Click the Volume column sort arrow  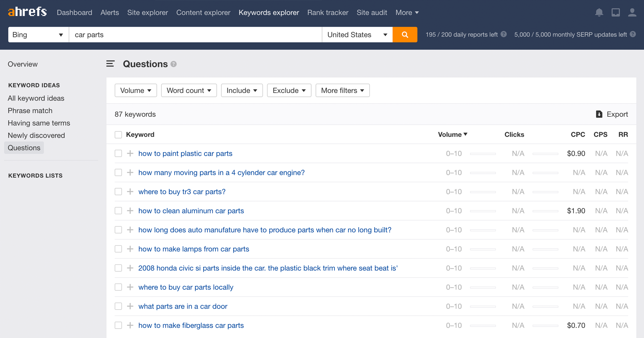[465, 134]
